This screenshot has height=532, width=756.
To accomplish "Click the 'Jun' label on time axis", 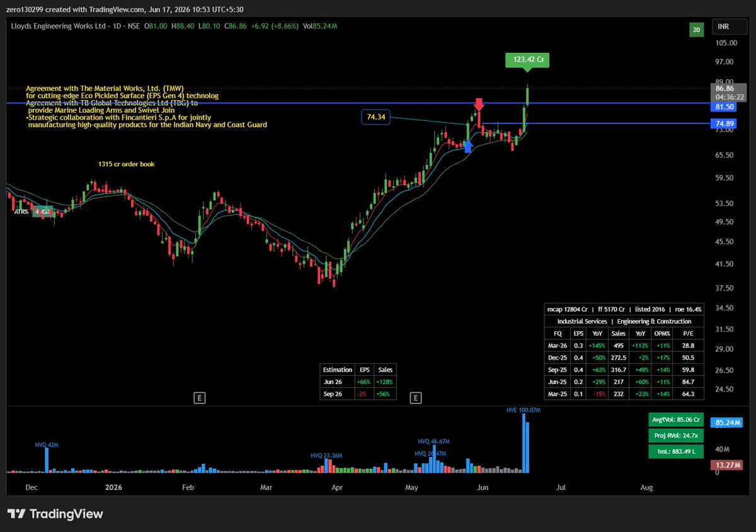I will pyautogui.click(x=482, y=487).
